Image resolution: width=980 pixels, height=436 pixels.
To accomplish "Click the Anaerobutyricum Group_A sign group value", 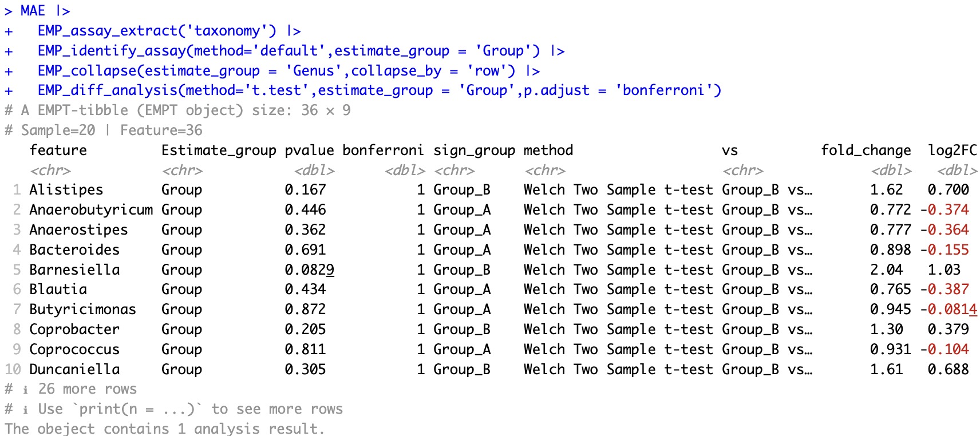I will pos(462,210).
